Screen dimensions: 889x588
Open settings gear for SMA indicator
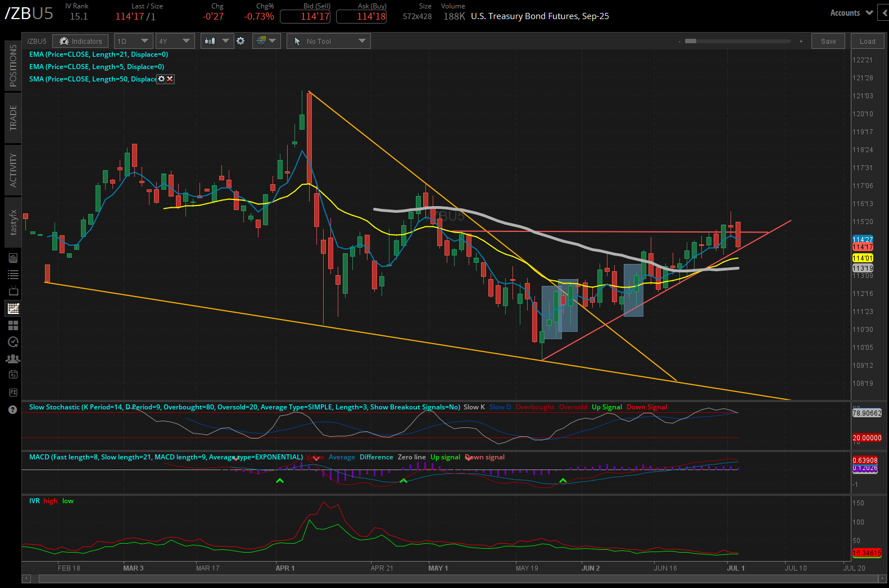[161, 79]
